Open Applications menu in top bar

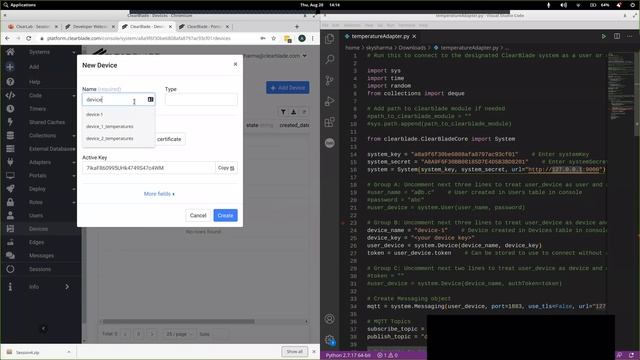point(19,5)
